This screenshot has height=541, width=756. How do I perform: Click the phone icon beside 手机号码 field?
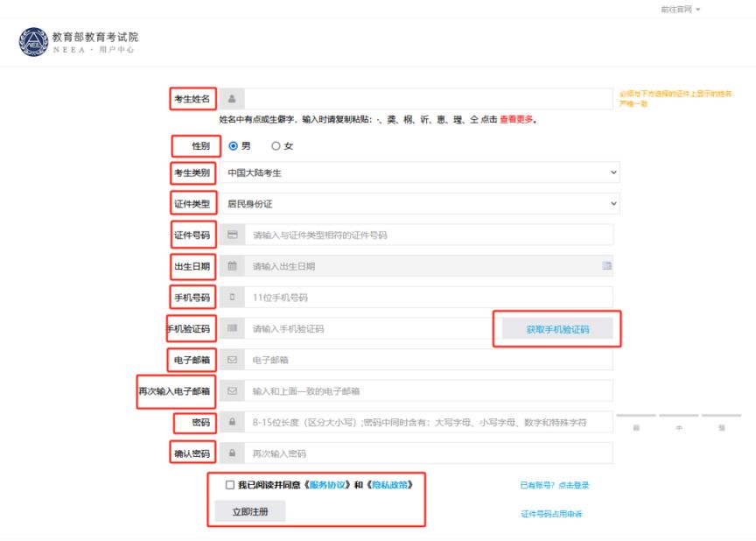pyautogui.click(x=233, y=297)
